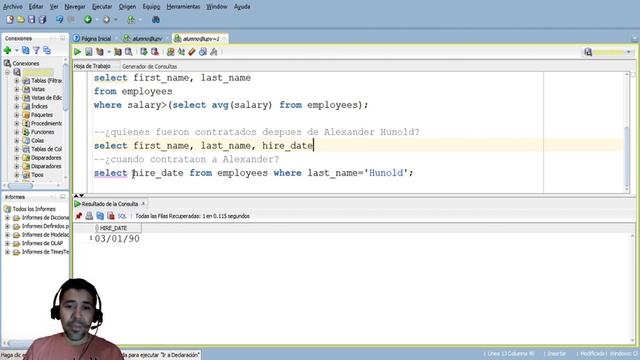Screen dimensions: 640x360
Task: Click the red pin icon in results toolbar
Action: [78, 216]
